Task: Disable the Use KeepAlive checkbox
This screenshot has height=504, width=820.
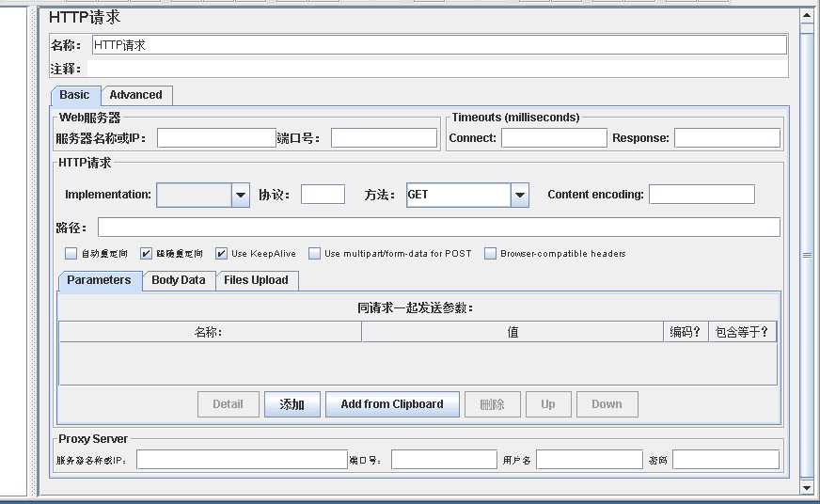Action: [x=221, y=254]
